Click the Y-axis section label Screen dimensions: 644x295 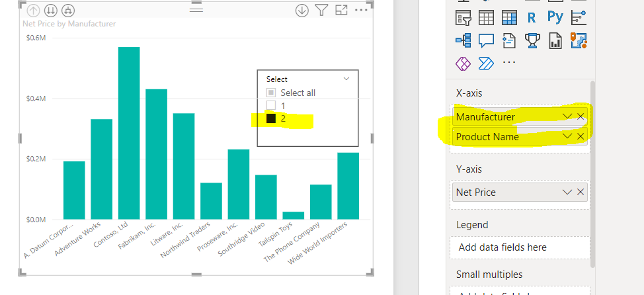pos(469,169)
